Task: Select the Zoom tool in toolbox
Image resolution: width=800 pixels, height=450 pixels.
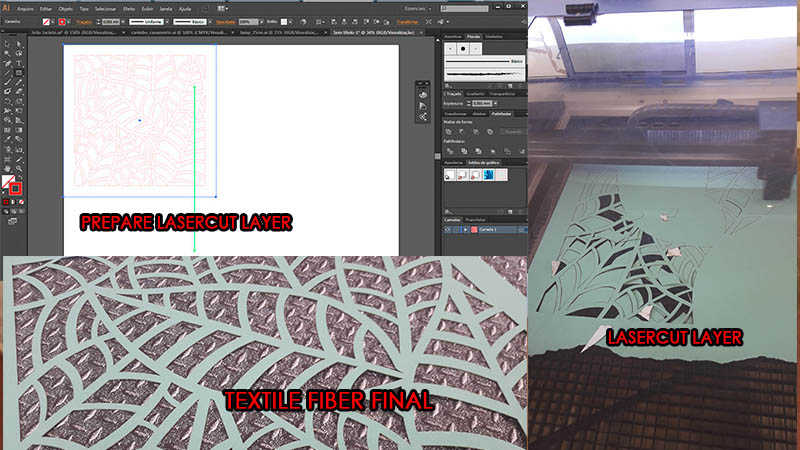Action: [19, 168]
